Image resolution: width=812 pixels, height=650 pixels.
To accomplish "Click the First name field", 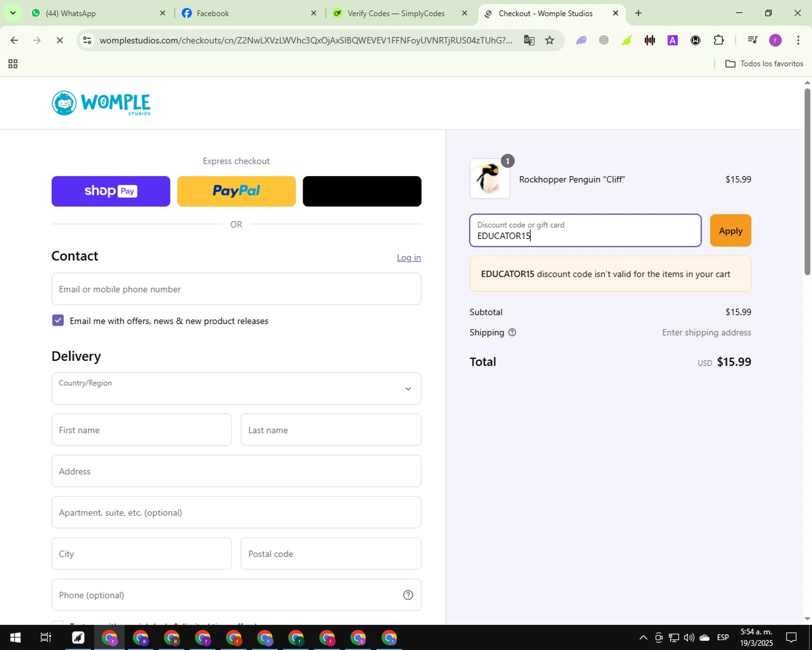I will 142,430.
